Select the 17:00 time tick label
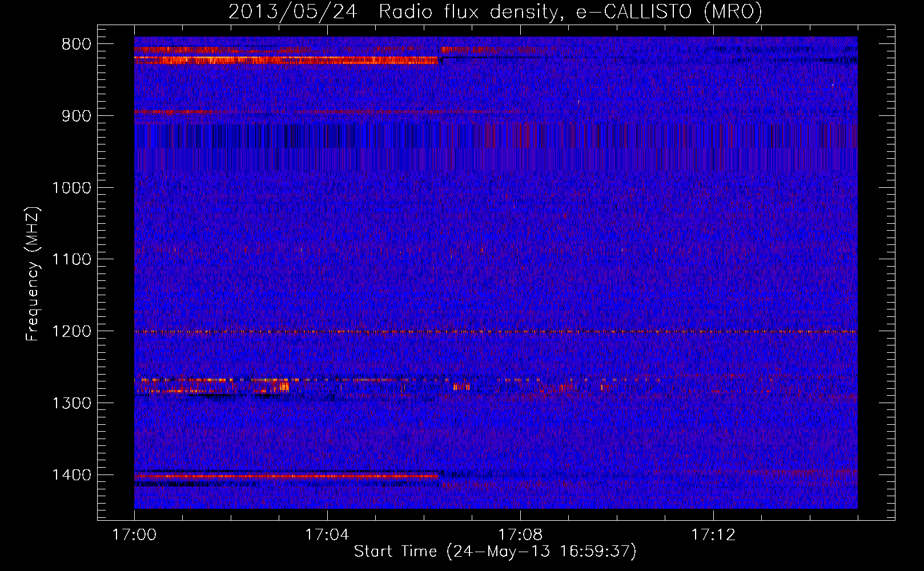 point(134,535)
